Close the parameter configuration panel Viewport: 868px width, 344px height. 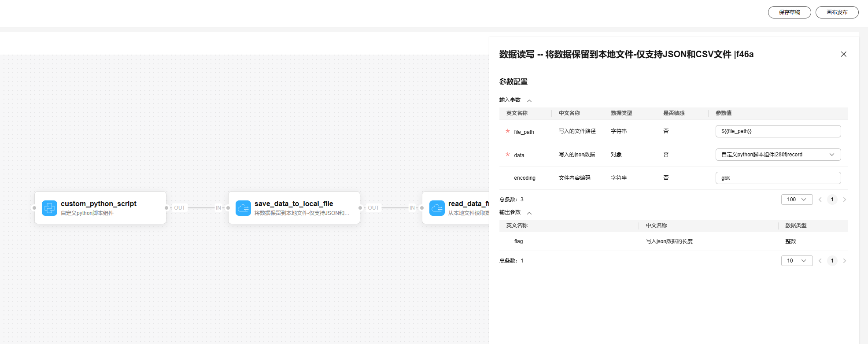[843, 54]
